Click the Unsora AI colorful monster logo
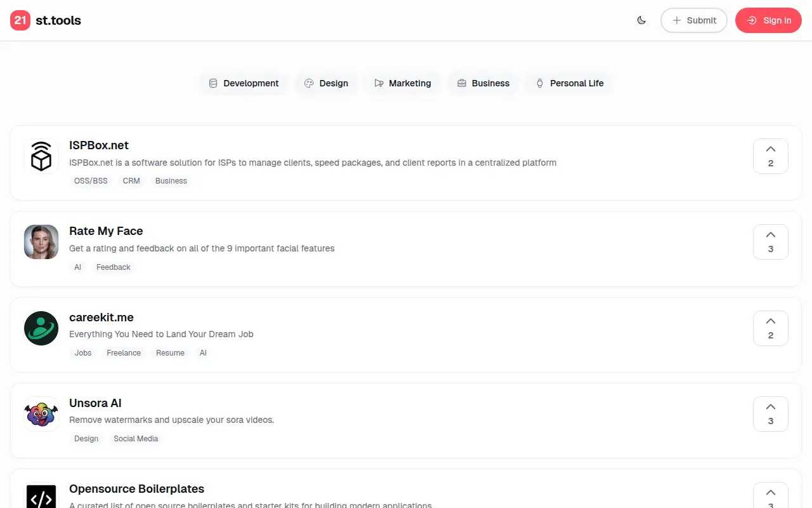This screenshot has height=508, width=812. pos(41,414)
